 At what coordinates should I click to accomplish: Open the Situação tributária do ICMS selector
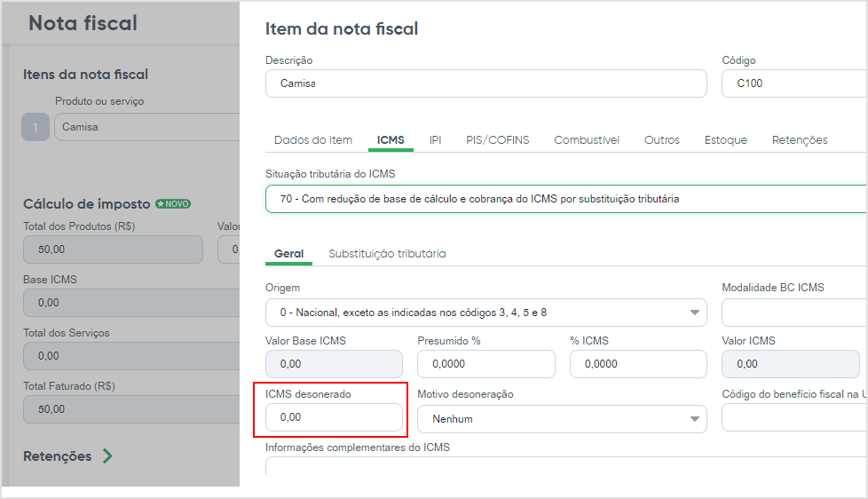565,199
